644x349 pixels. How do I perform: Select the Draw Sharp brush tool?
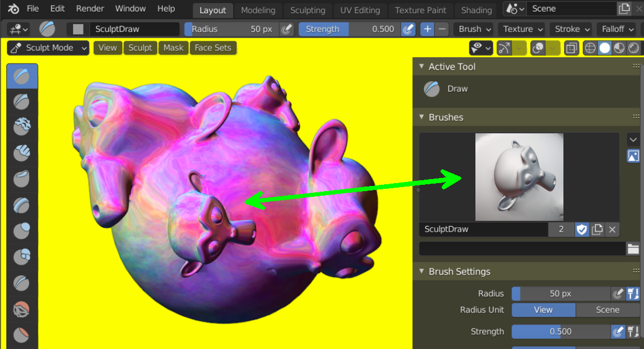click(x=21, y=101)
